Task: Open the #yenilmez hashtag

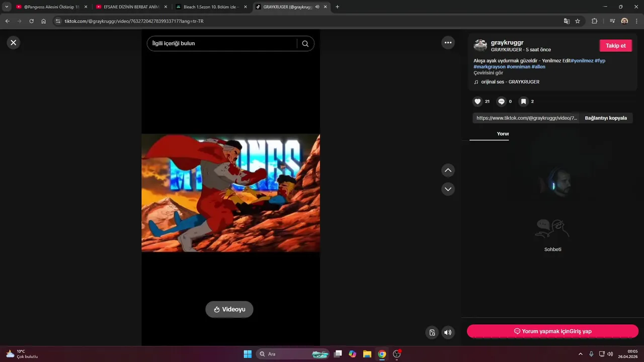Action: [x=582, y=61]
